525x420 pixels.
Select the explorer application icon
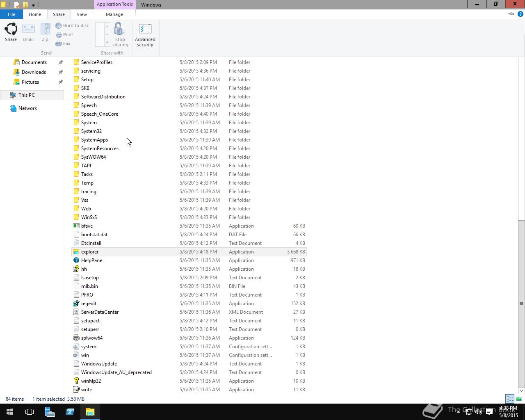[x=76, y=252]
